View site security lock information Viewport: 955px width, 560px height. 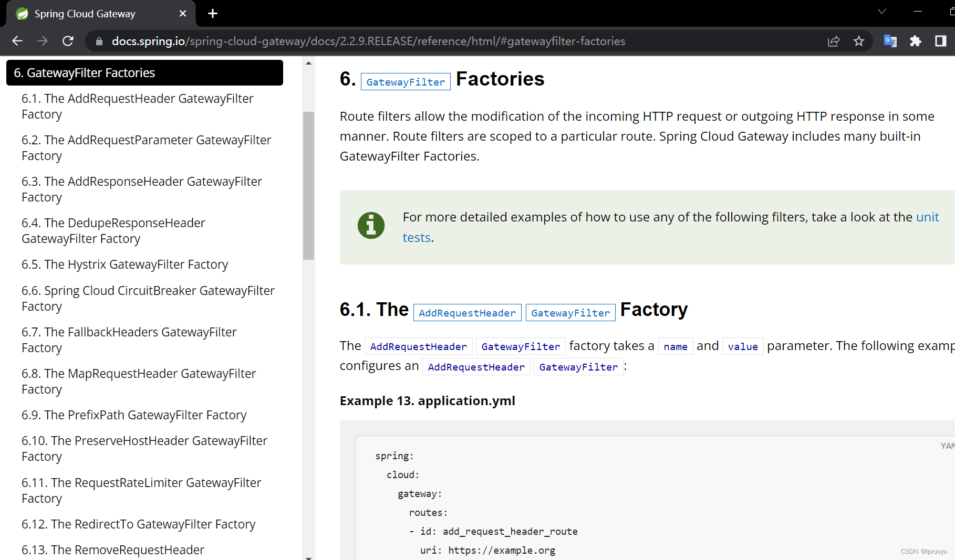(x=99, y=41)
